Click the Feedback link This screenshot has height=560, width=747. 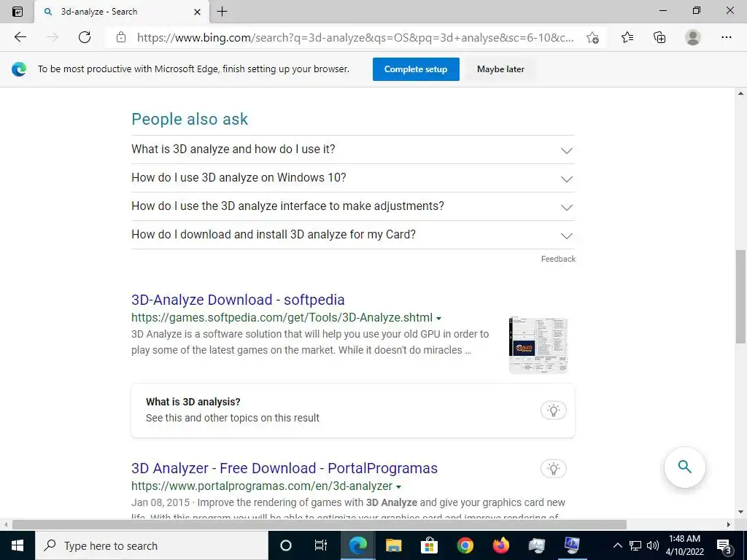pyautogui.click(x=558, y=259)
